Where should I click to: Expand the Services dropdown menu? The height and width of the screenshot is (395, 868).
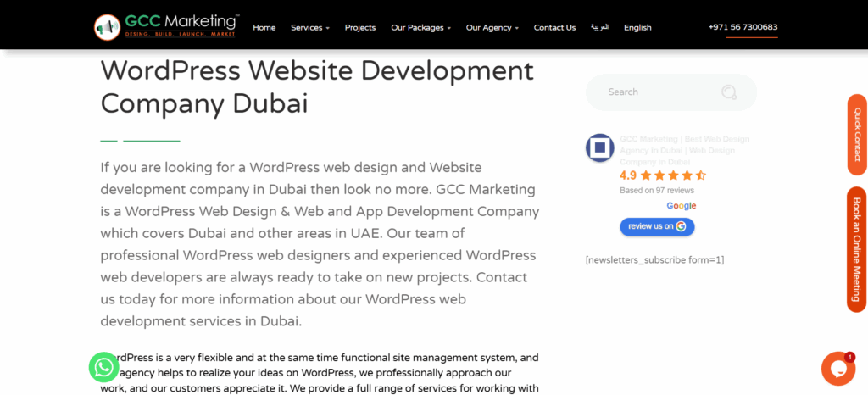click(x=310, y=28)
